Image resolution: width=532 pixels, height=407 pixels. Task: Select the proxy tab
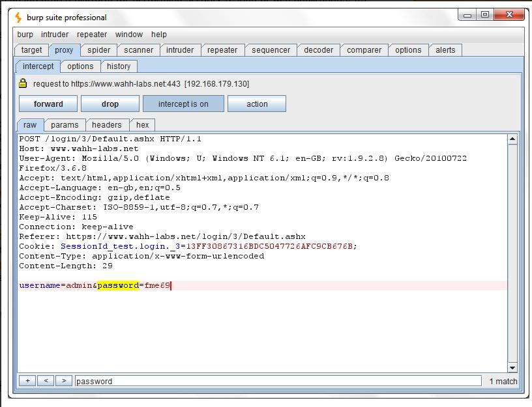64,50
